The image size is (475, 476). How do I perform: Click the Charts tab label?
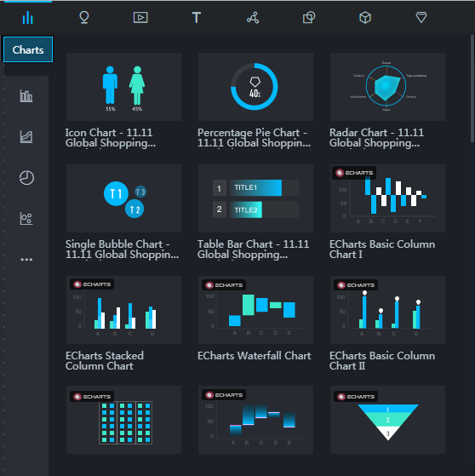click(28, 49)
